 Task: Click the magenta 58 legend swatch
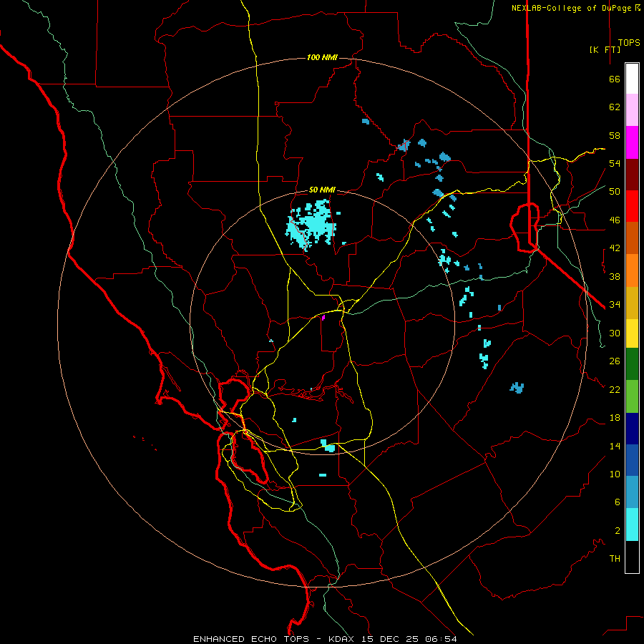(x=632, y=142)
